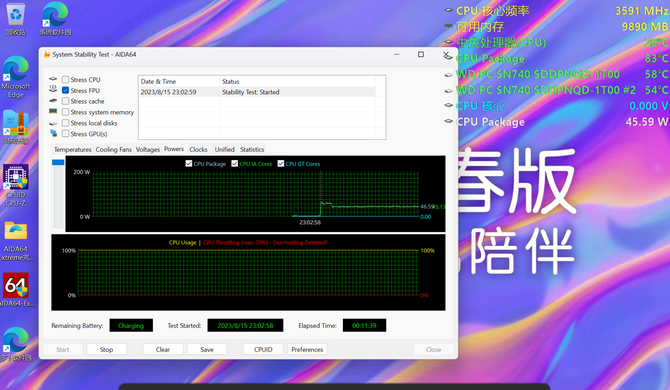Switch to the Temperatures tab

pos(73,150)
